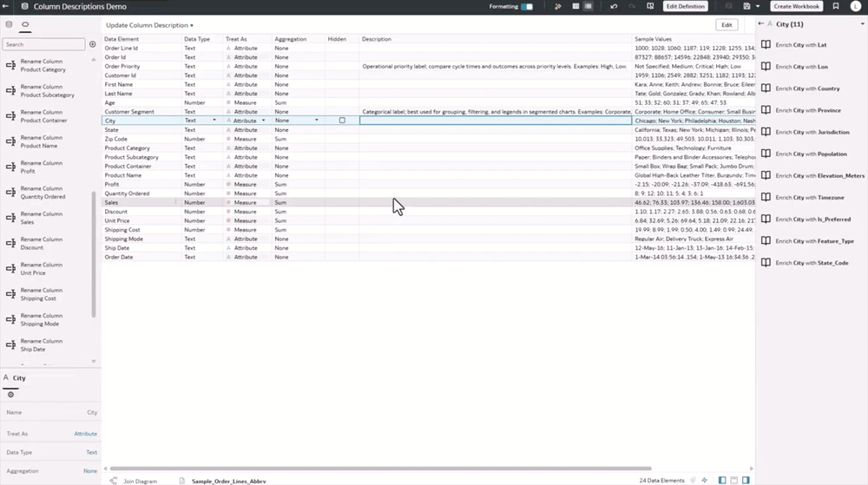Switch to the metadata view layout icon
This screenshot has width=868, height=485.
589,6
